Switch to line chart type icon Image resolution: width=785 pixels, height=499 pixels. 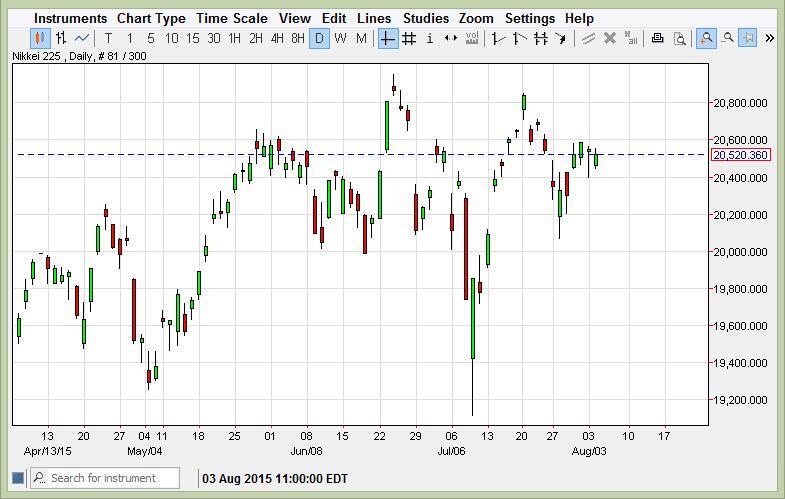pyautogui.click(x=82, y=38)
